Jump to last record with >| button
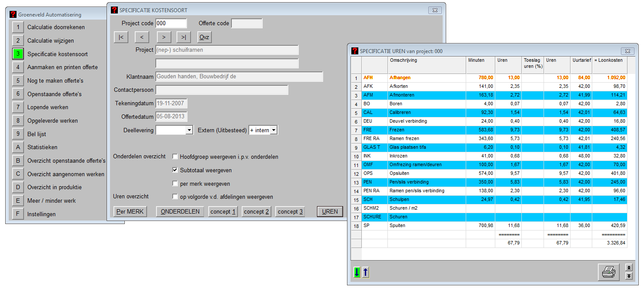644x291 pixels. click(184, 37)
